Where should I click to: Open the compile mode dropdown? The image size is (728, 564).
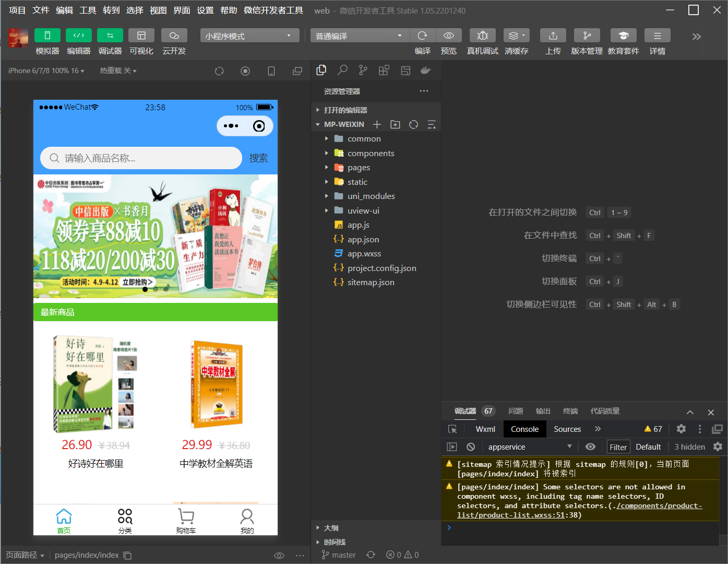coord(360,36)
